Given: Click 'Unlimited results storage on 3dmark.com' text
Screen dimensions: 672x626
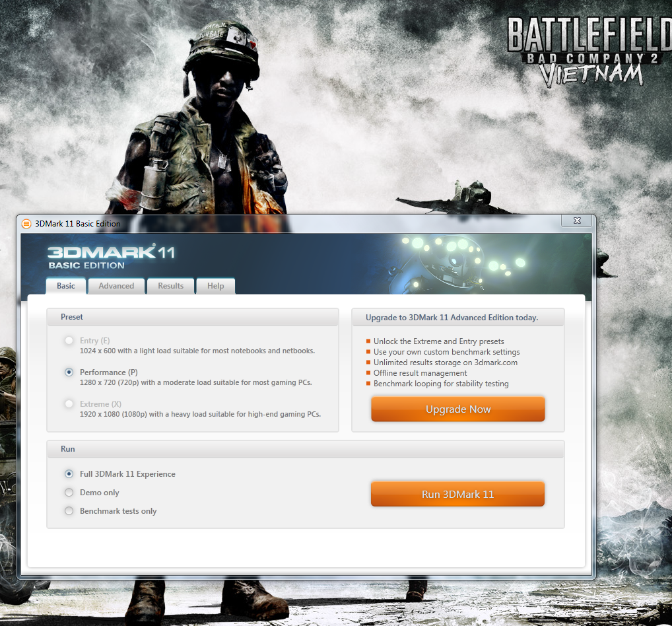Looking at the screenshot, I should pyautogui.click(x=446, y=363).
